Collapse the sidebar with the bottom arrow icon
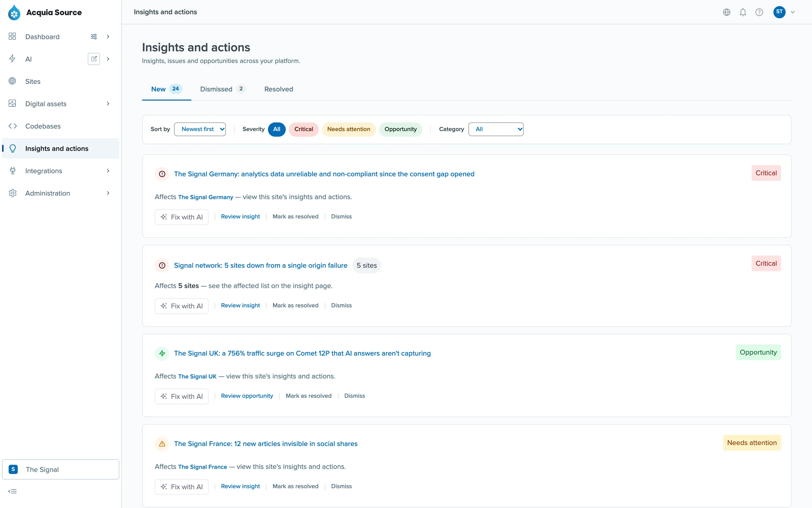Image resolution: width=812 pixels, height=508 pixels. pyautogui.click(x=13, y=491)
